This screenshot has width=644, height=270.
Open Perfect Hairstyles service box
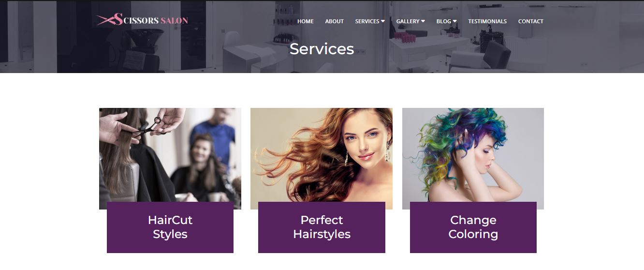pos(322,227)
